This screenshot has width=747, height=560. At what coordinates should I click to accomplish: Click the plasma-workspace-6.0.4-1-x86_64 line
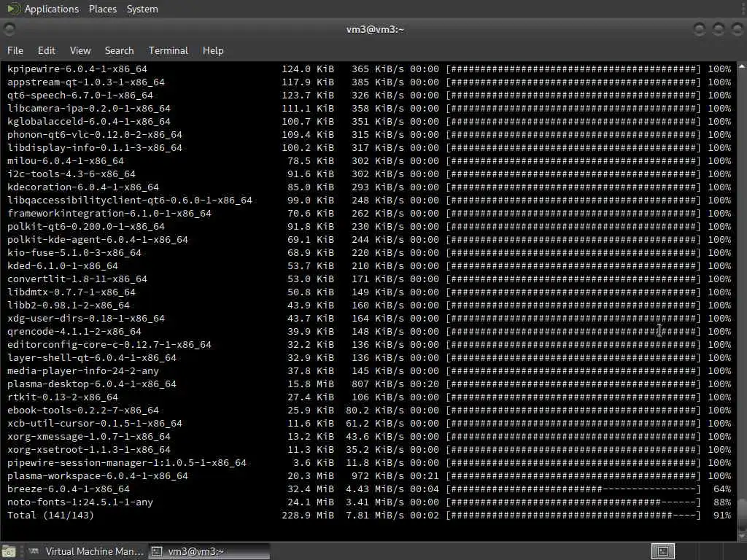[x=369, y=475]
